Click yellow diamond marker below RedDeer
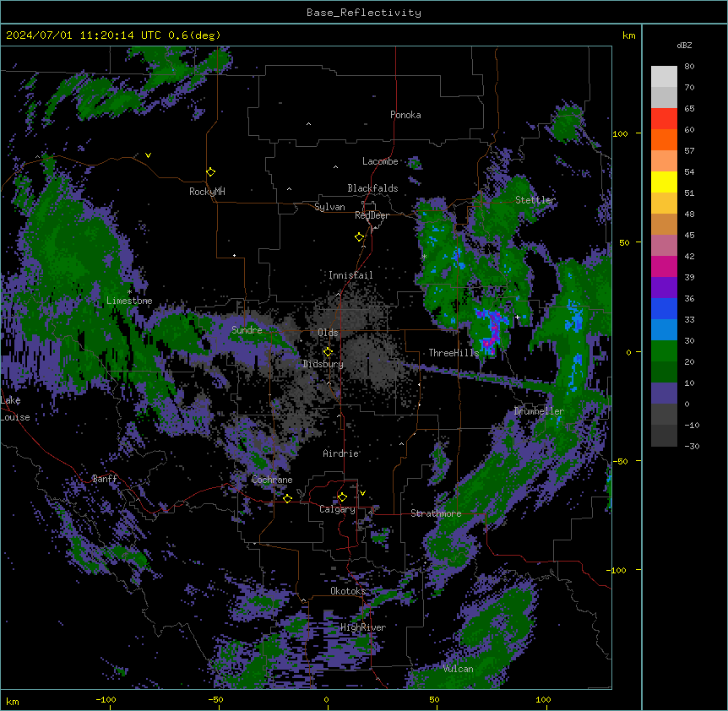This screenshot has height=711, width=728. 360,237
